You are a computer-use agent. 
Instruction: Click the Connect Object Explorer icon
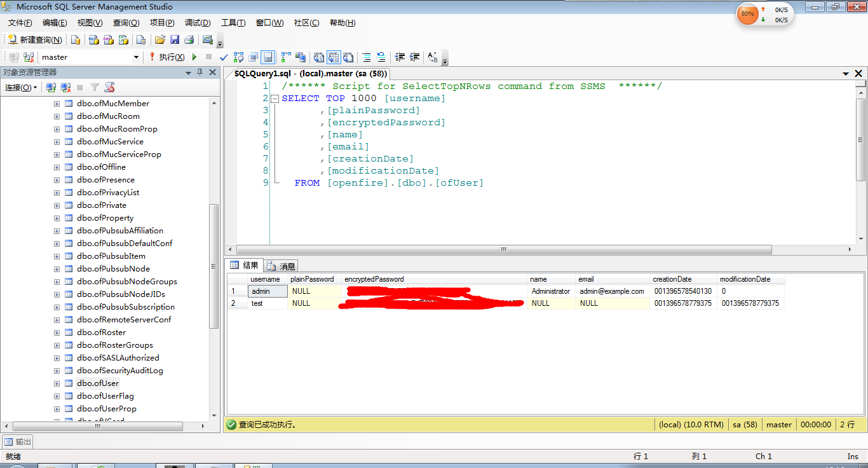[51, 88]
